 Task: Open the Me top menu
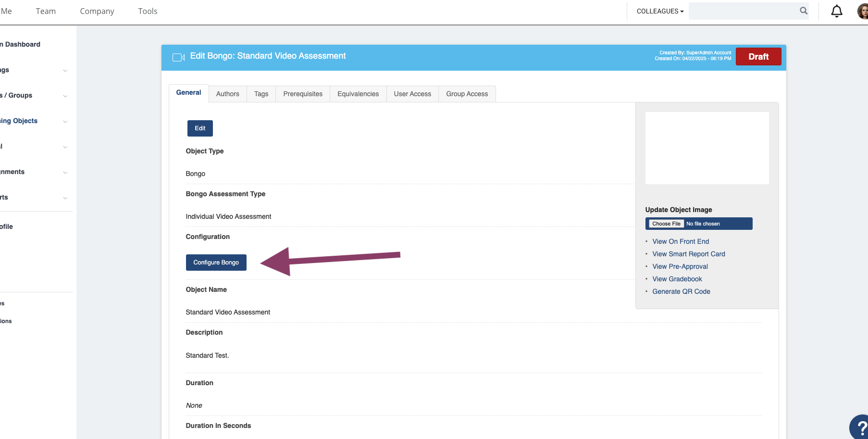click(x=6, y=11)
